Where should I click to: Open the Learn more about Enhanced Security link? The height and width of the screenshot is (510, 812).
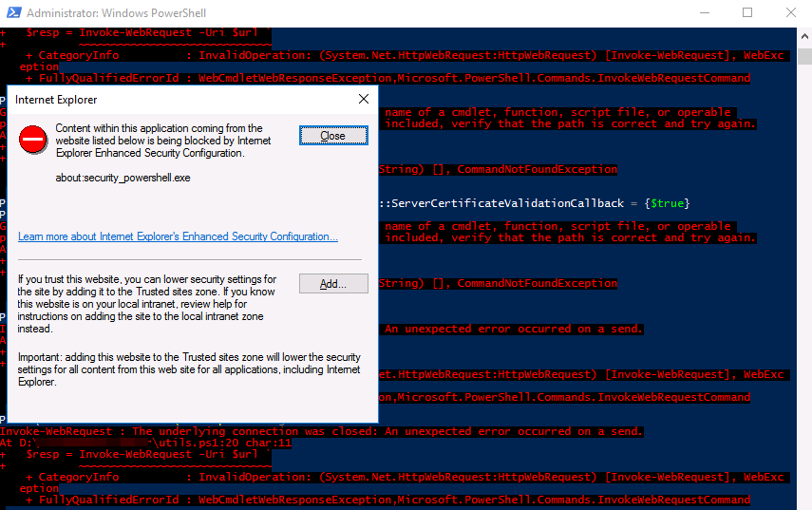point(178,236)
